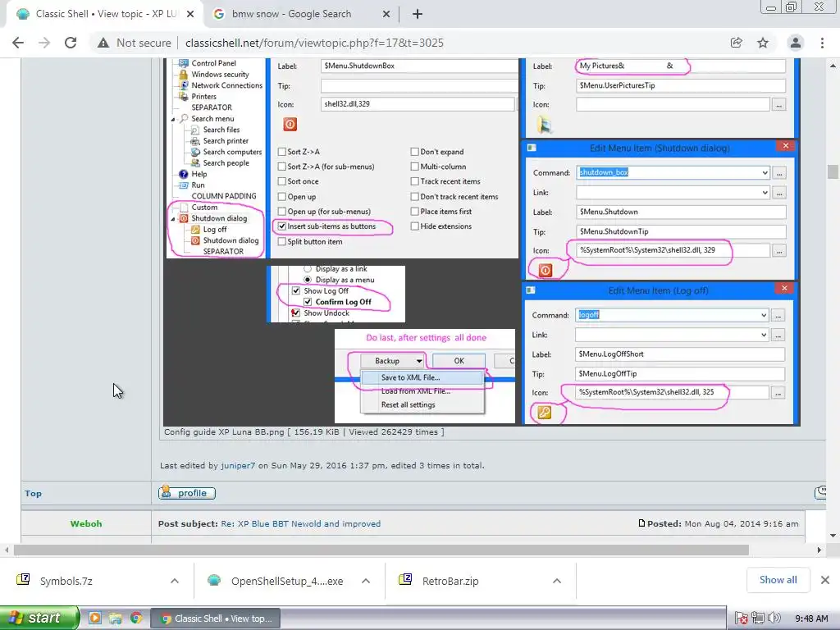
Task: Expand options for RetroBar.zip download
Action: coord(557,581)
